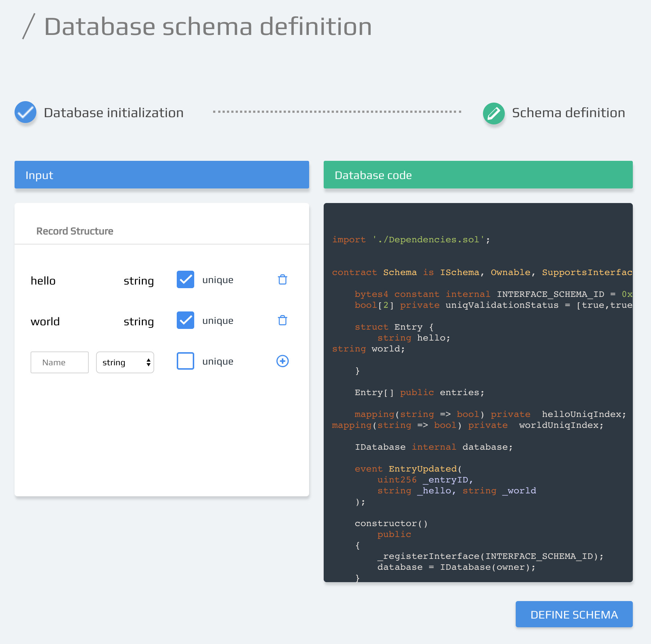The width and height of the screenshot is (651, 644).
Task: Click the contract Schema declaration line
Action: click(482, 272)
